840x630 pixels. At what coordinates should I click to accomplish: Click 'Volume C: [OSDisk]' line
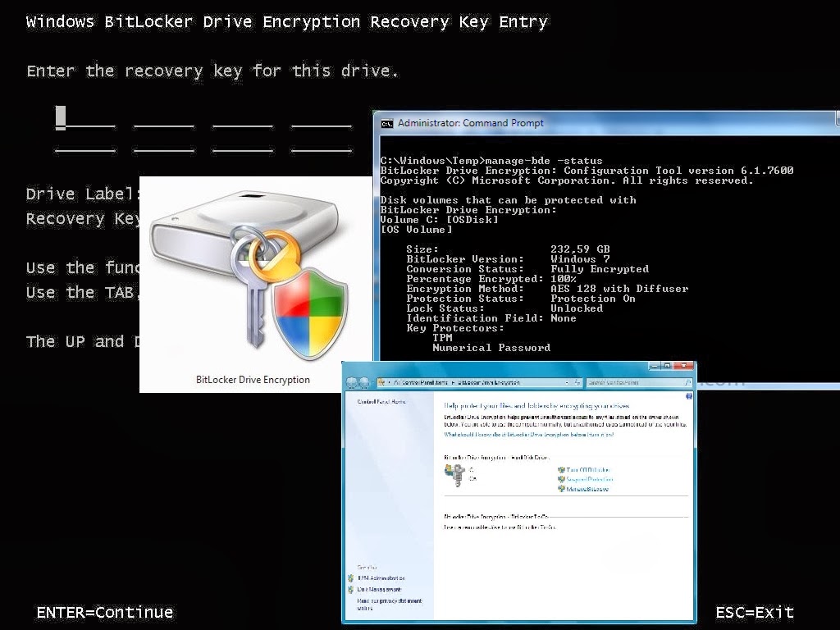440,220
